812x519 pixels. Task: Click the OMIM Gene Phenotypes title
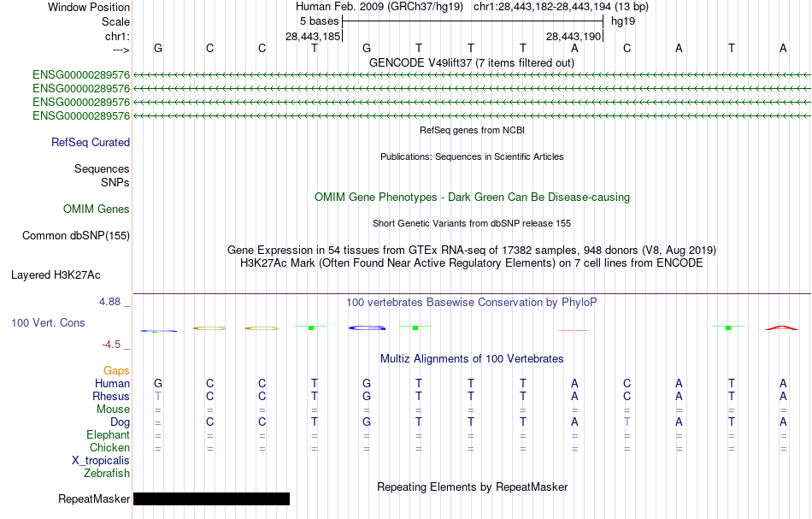(x=472, y=197)
